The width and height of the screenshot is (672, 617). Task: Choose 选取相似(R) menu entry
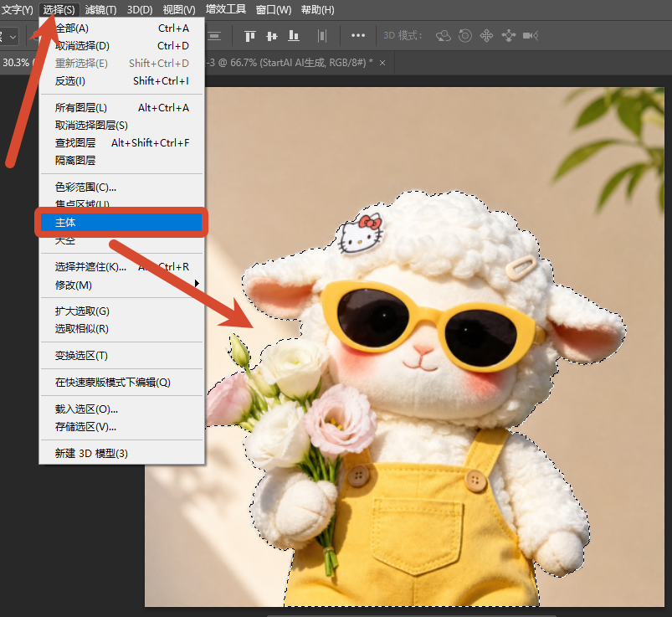tap(121, 329)
